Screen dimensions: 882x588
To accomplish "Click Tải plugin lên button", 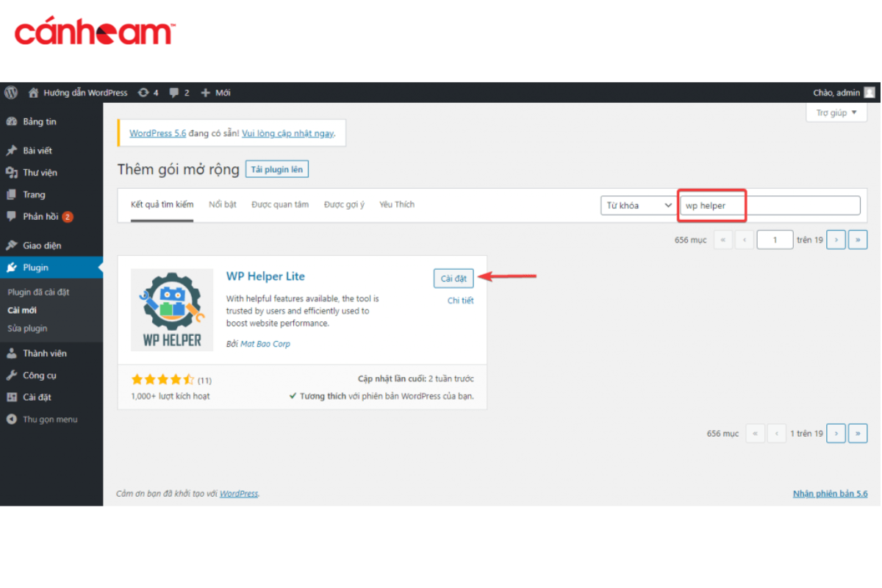I will pyautogui.click(x=277, y=169).
